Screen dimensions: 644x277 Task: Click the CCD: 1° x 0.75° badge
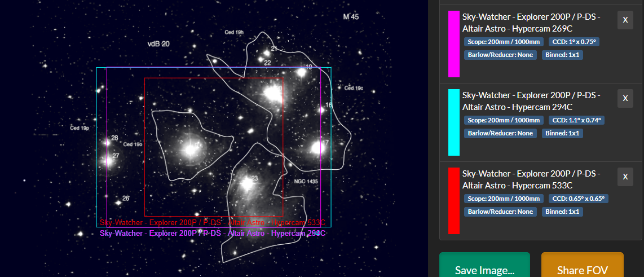click(x=574, y=42)
